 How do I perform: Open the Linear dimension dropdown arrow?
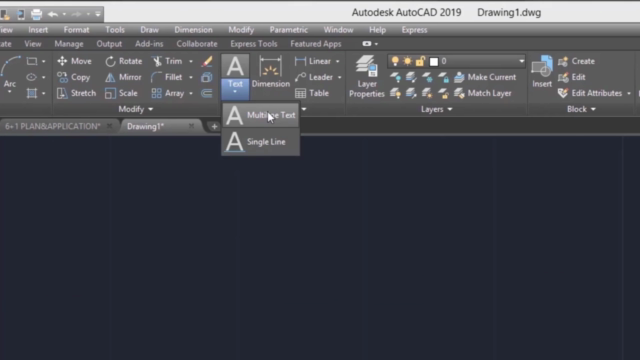pyautogui.click(x=338, y=61)
